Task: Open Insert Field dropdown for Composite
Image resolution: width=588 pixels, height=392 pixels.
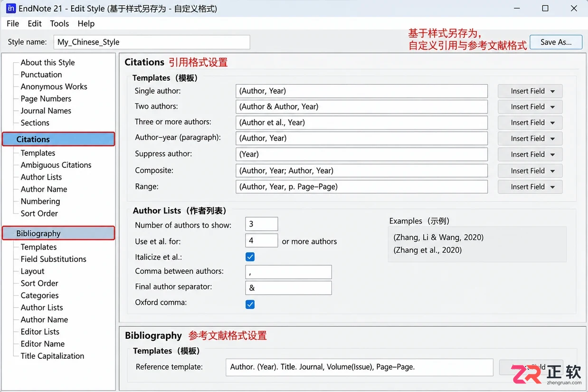Action: pyautogui.click(x=530, y=171)
